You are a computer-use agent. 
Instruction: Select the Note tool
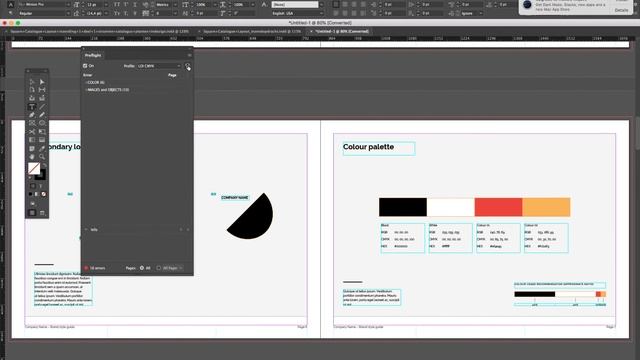click(32, 149)
